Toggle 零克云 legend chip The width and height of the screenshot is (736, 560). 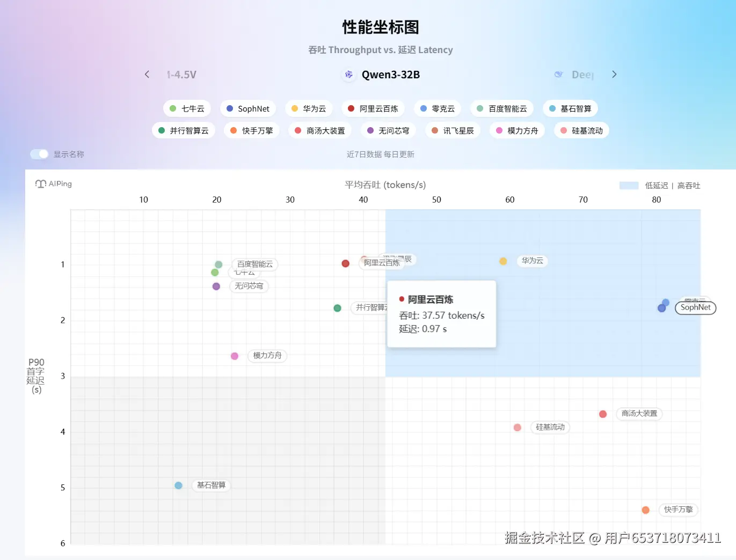pyautogui.click(x=438, y=108)
